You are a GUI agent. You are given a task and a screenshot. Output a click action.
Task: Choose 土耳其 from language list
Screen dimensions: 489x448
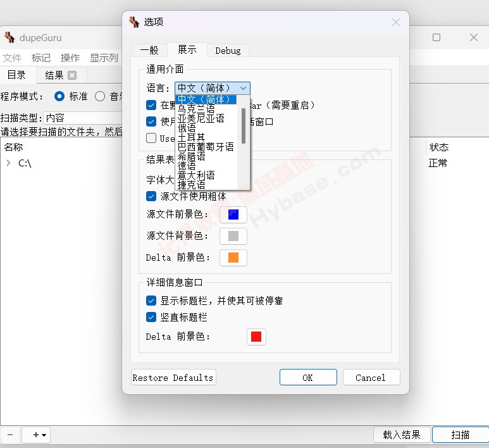206,137
